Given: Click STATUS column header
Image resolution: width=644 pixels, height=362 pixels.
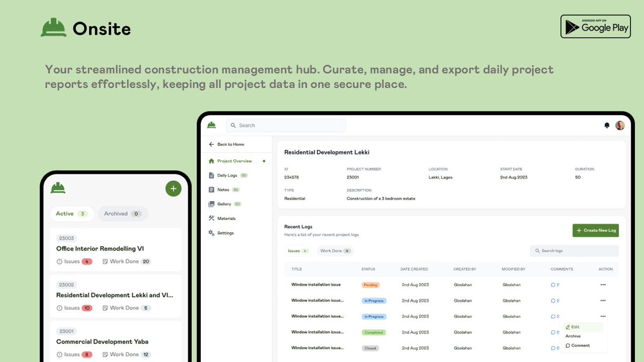Looking at the screenshot, I should (x=368, y=269).
